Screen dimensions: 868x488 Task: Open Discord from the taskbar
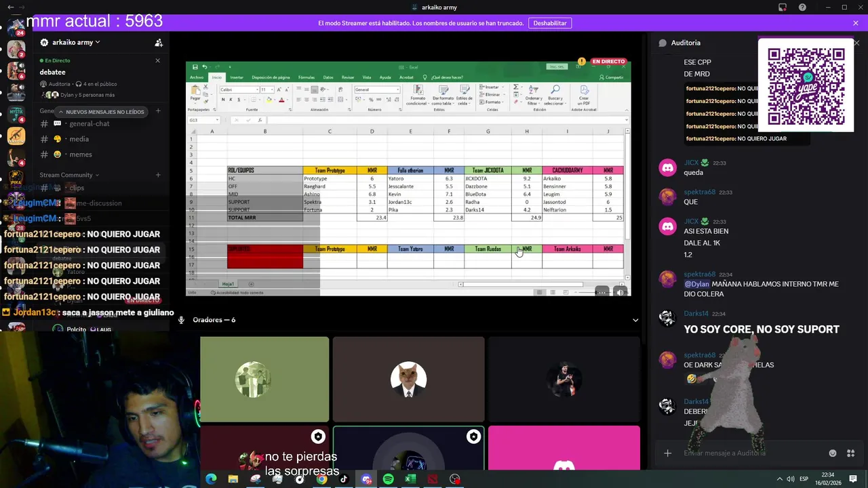[366, 479]
